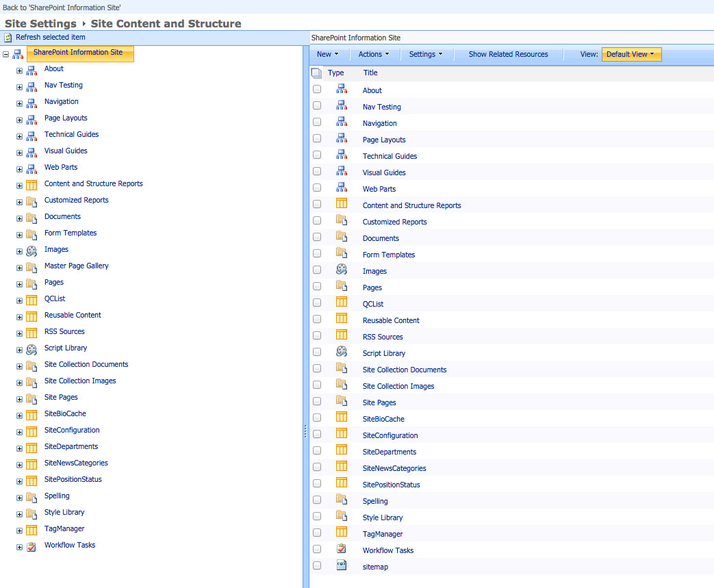Tick the Reusable Content row checkbox
The height and width of the screenshot is (588, 714).
[x=317, y=319]
